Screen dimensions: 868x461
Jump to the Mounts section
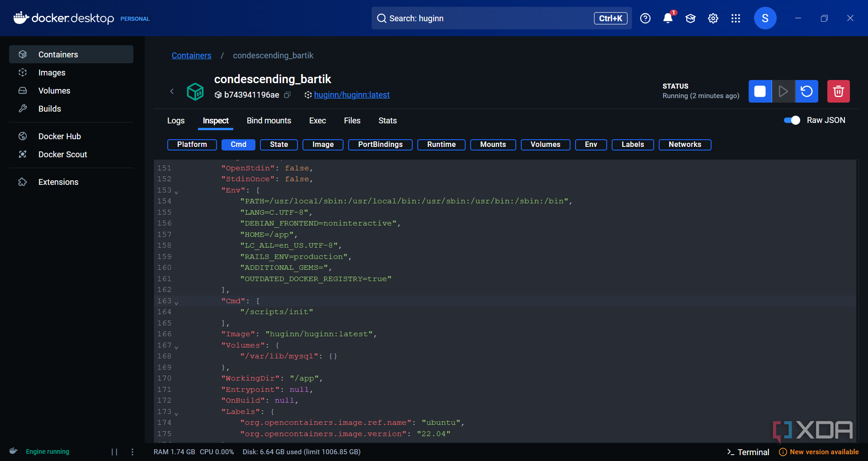click(493, 145)
